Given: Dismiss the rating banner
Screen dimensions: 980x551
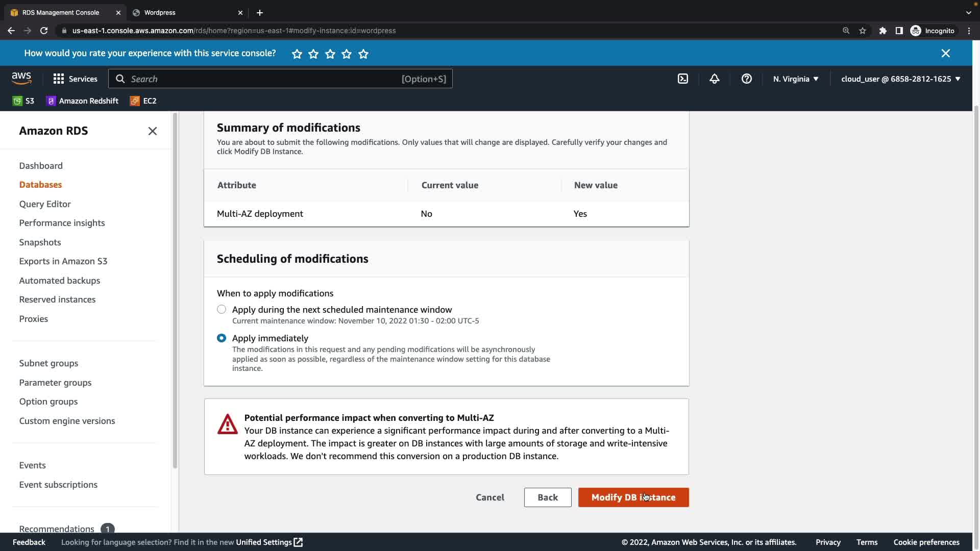Looking at the screenshot, I should point(945,54).
